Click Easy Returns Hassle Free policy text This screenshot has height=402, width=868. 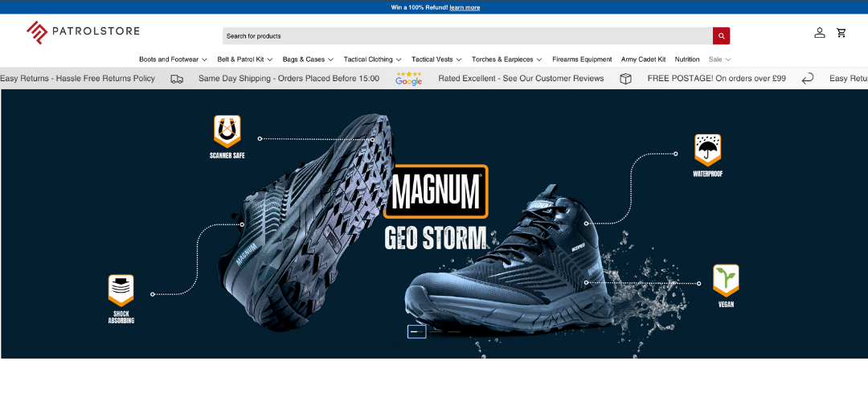click(77, 79)
